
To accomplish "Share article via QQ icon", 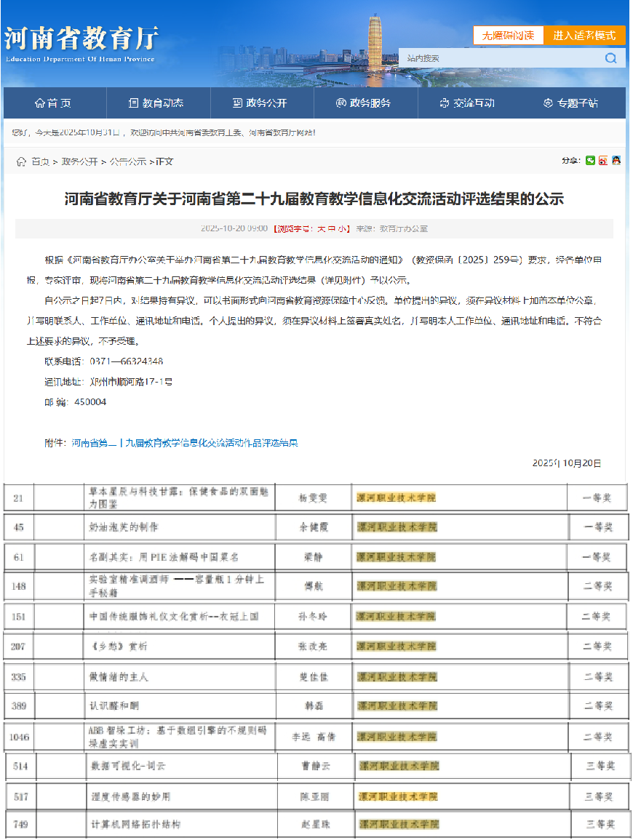I will coord(616,161).
